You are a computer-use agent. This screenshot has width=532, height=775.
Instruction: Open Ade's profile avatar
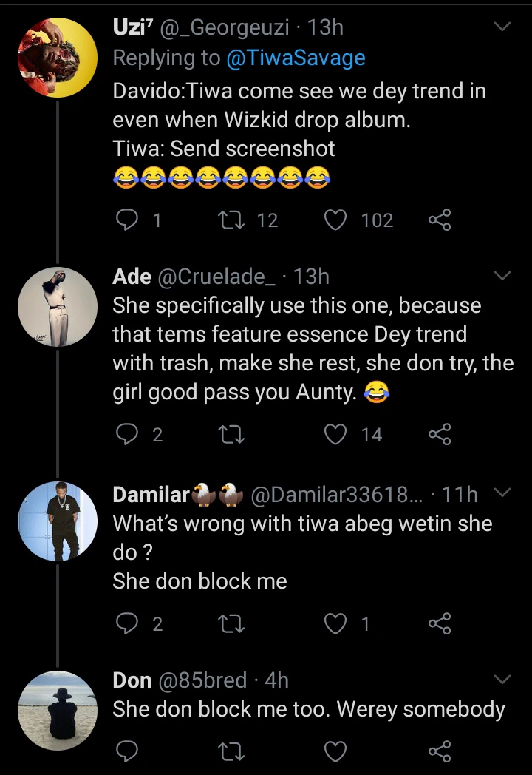pyautogui.click(x=58, y=307)
